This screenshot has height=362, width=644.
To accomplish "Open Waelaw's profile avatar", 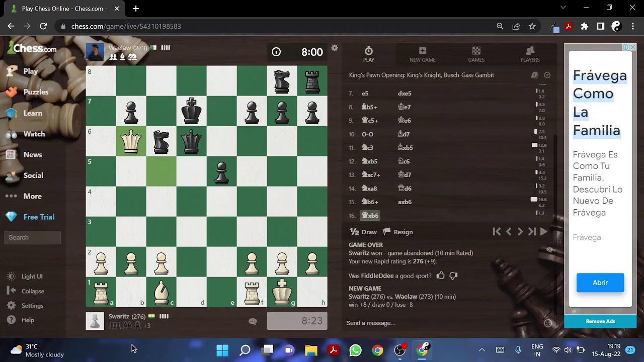I will tap(95, 52).
